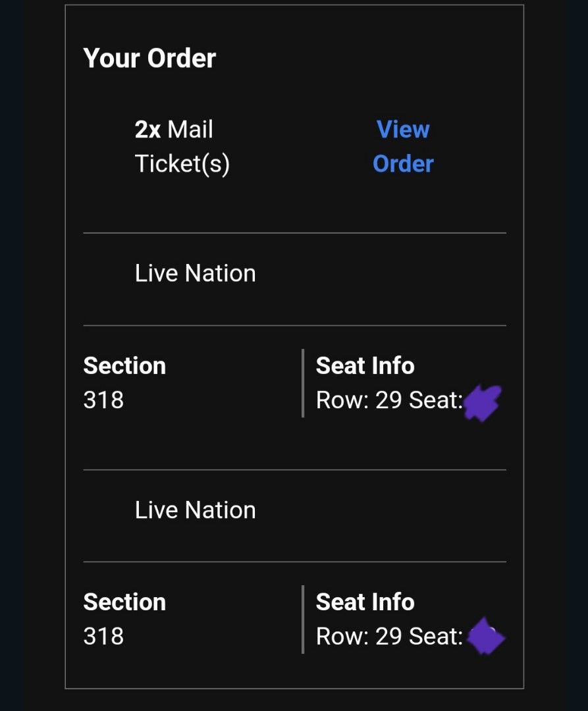This screenshot has height=711, width=588.
Task: Collapse the Your Order panel
Action: point(149,58)
